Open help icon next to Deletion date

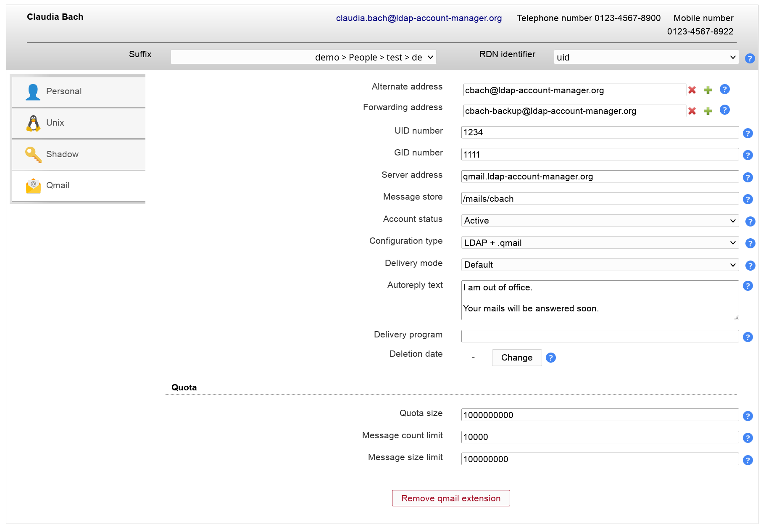[x=550, y=358]
